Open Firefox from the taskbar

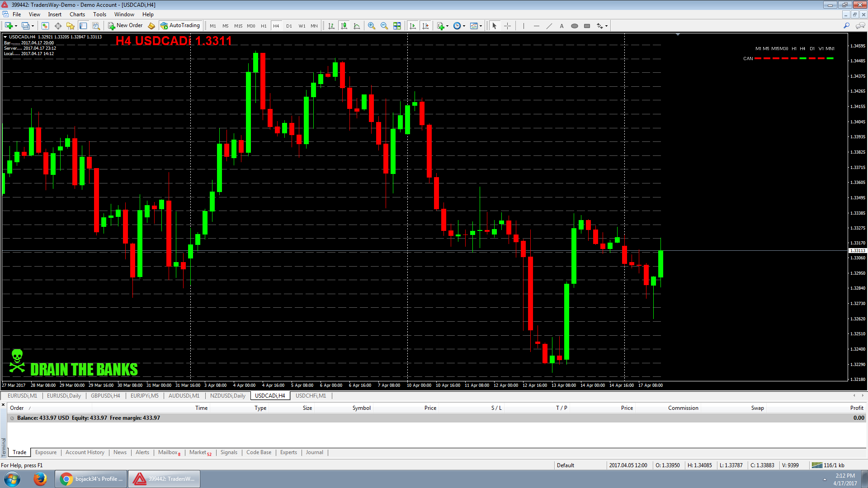40,479
